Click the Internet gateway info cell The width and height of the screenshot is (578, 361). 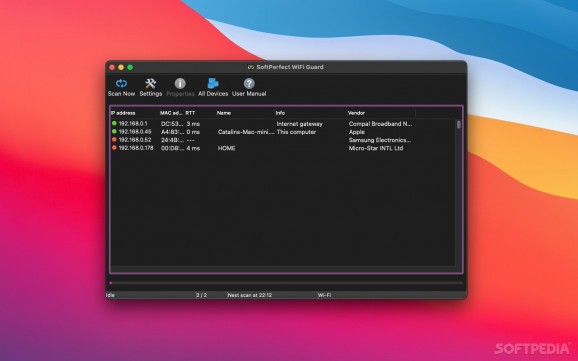pyautogui.click(x=299, y=124)
